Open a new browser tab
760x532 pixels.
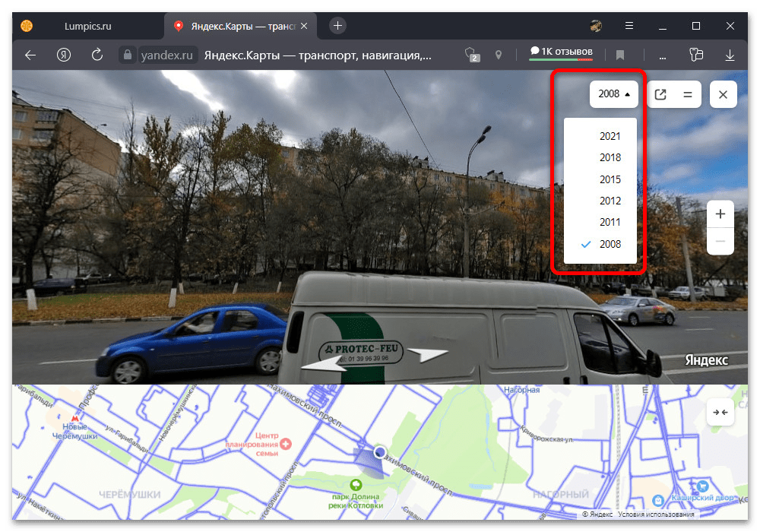338,26
